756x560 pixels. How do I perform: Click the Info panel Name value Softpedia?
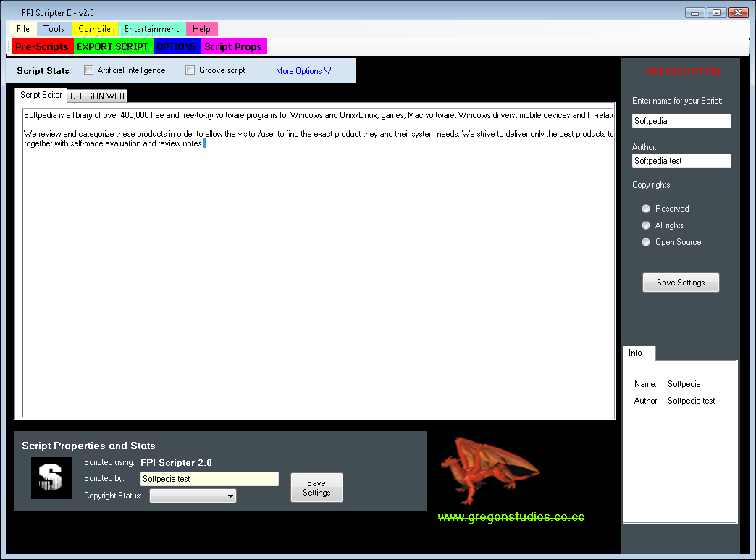pos(684,384)
